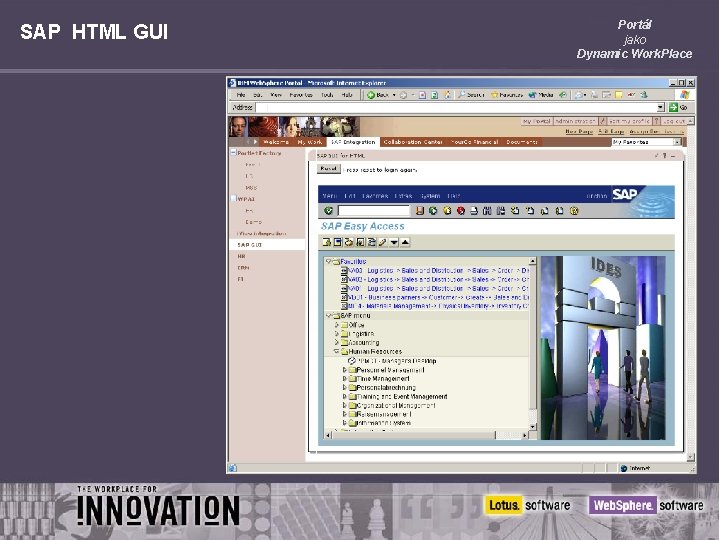
Task: Open the My Favorites dropdown in portal
Action: click(x=677, y=142)
